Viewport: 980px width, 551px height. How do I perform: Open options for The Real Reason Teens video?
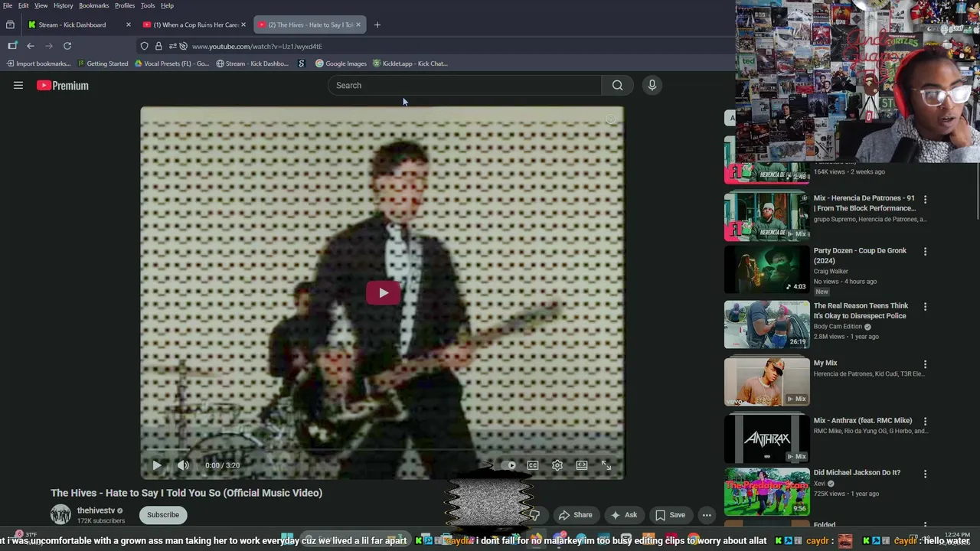tap(925, 306)
